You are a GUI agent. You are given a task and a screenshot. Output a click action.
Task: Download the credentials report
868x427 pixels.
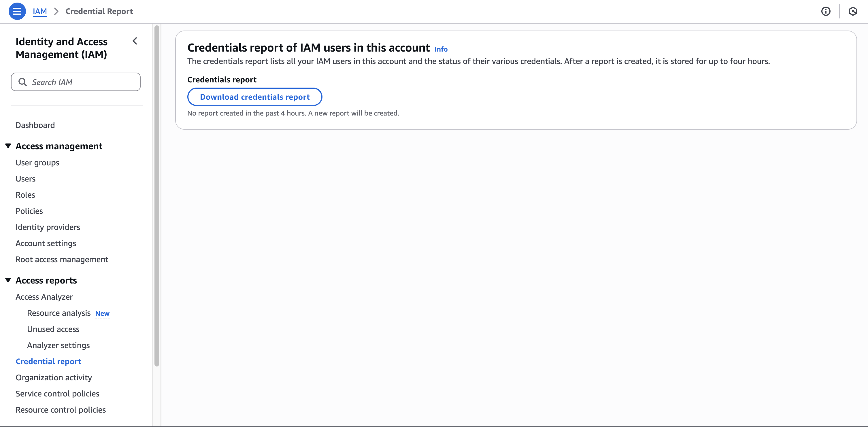(254, 97)
